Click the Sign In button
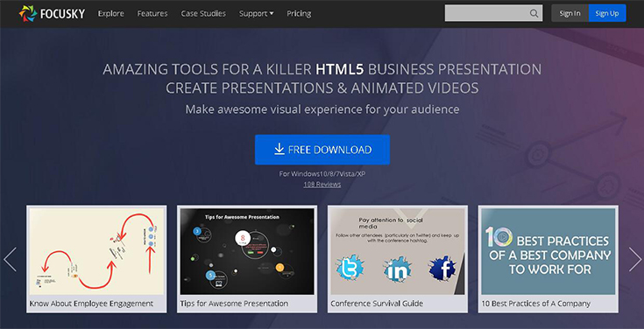644x329 pixels. (570, 13)
